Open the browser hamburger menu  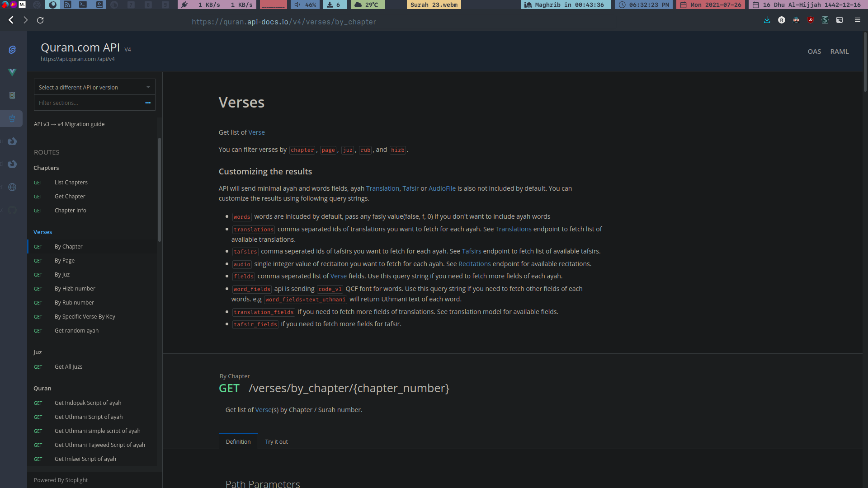tap(857, 20)
